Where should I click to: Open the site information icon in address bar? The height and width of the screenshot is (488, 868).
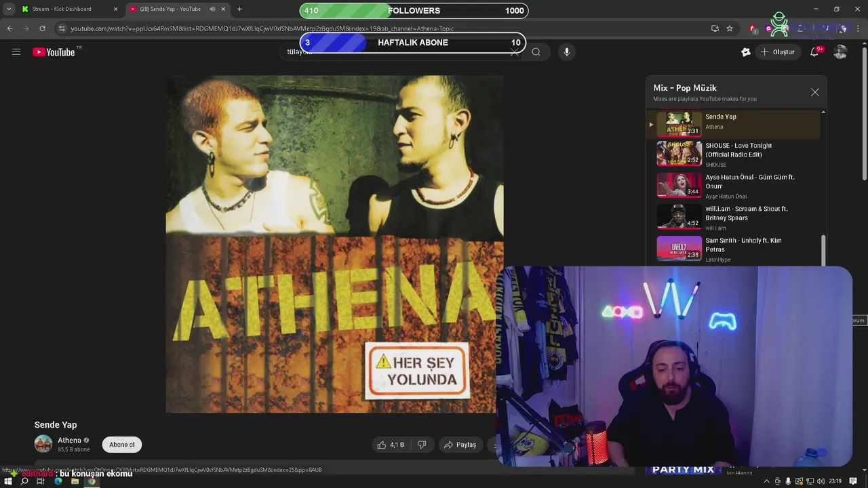[62, 28]
